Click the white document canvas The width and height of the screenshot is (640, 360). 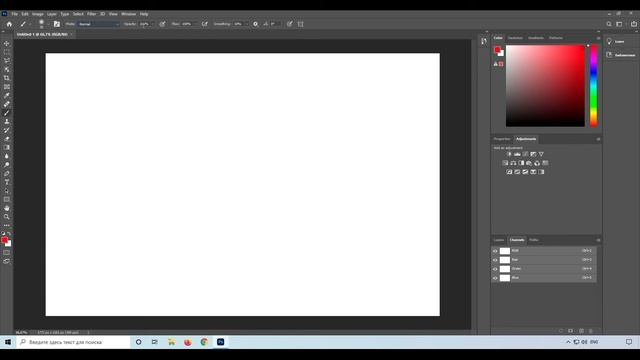tap(242, 184)
